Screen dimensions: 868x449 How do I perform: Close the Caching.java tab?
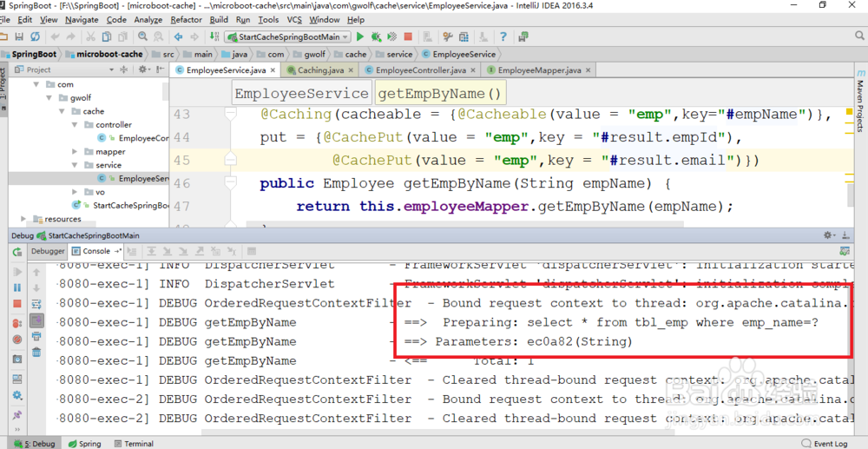pyautogui.click(x=350, y=70)
